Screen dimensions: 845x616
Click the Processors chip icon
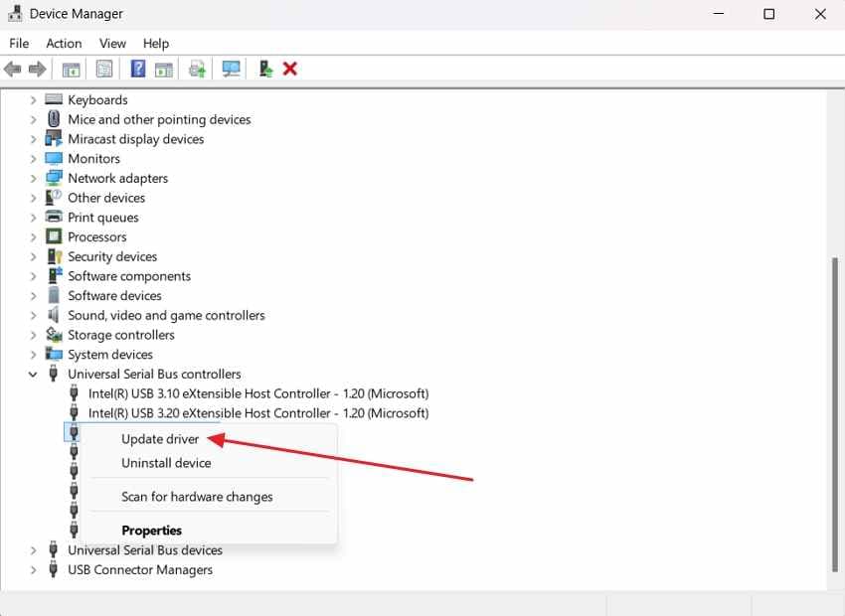(x=54, y=235)
